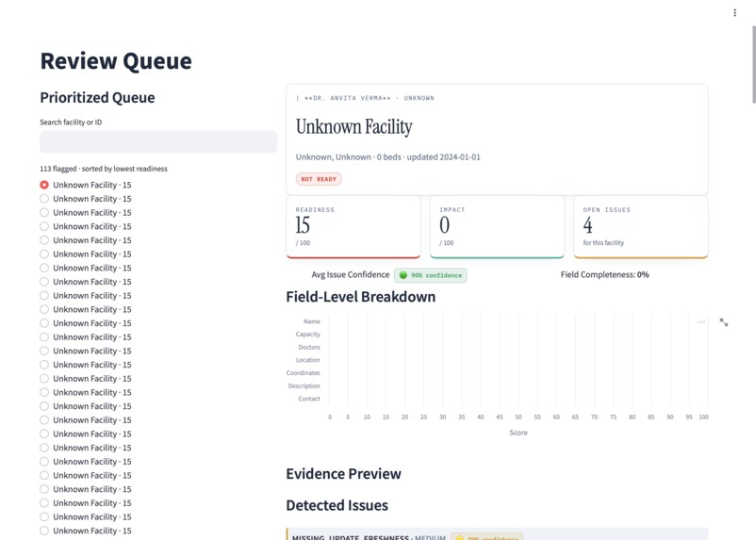Click the "Evidence Preview" heading
The height and width of the screenshot is (540, 756).
click(x=343, y=474)
